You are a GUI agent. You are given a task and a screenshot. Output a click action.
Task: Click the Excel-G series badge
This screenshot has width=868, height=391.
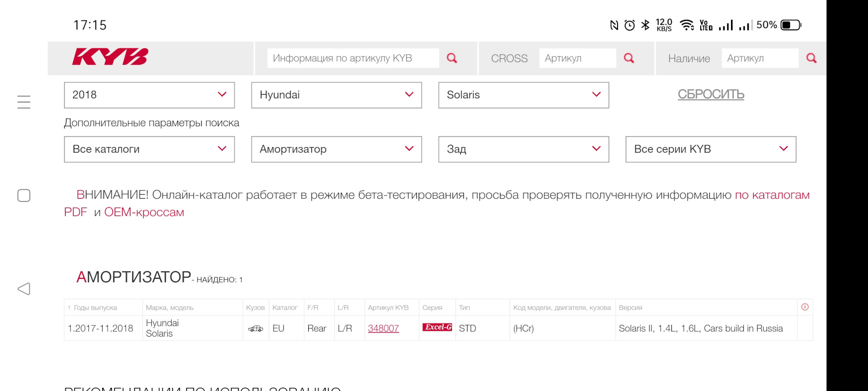click(x=437, y=327)
